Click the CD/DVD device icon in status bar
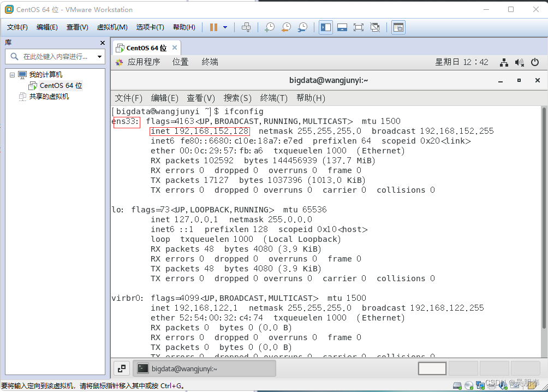Viewport: 548px width, 392px height. [x=469, y=385]
